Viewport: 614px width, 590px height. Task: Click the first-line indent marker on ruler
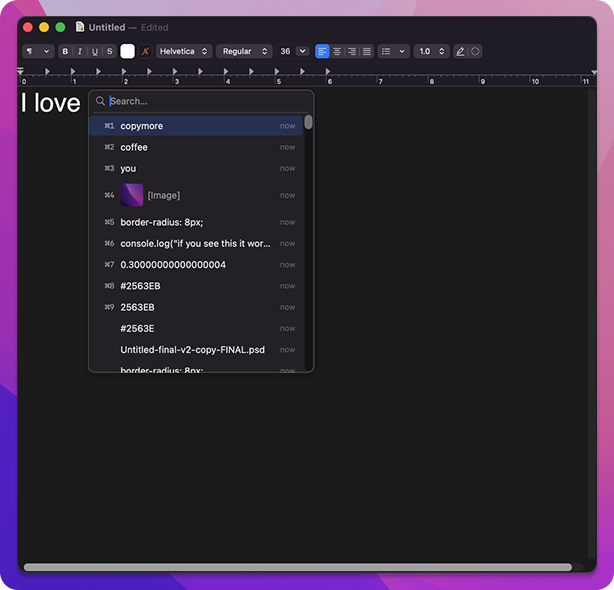[x=20, y=70]
